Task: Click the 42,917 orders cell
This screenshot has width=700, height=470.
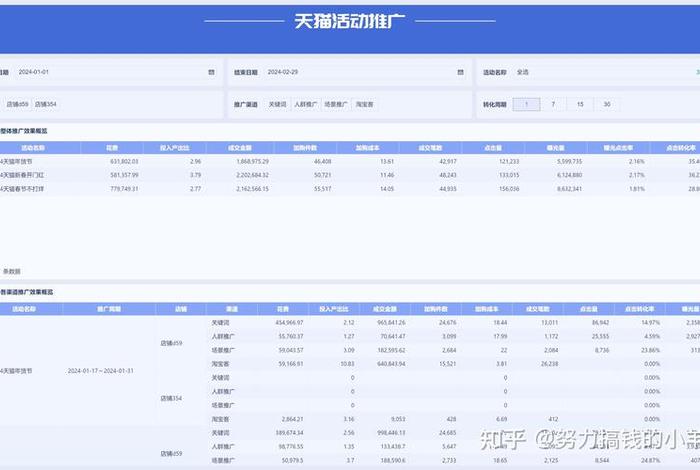Action: (448, 161)
